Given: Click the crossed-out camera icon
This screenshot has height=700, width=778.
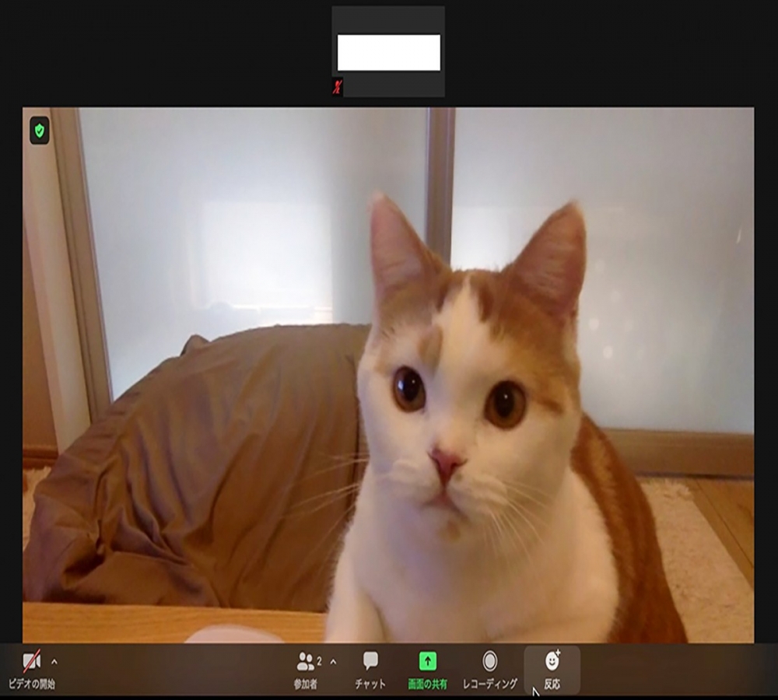Looking at the screenshot, I should [x=31, y=662].
